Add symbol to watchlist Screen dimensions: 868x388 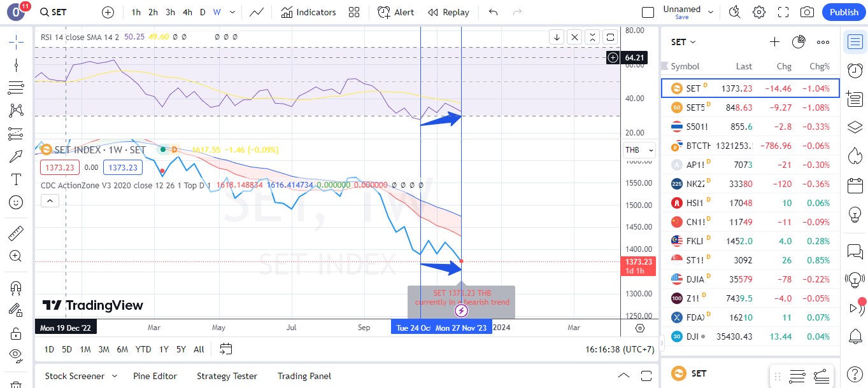coord(774,42)
